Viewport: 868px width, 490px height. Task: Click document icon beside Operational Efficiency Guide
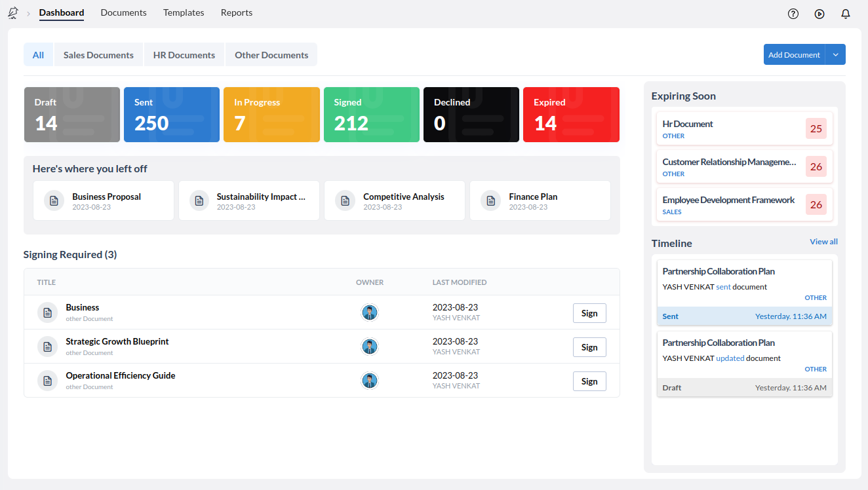(x=47, y=381)
